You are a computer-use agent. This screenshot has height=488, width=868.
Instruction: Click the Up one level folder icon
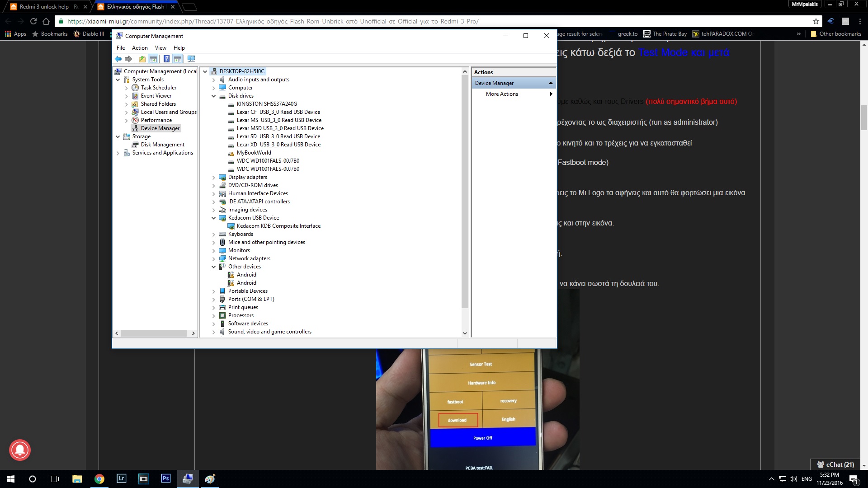[x=142, y=59]
